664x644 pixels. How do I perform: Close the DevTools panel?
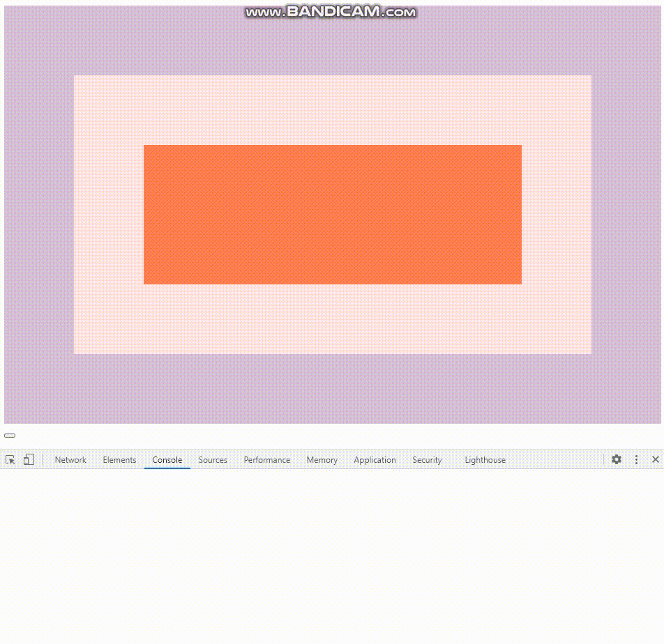pos(655,460)
